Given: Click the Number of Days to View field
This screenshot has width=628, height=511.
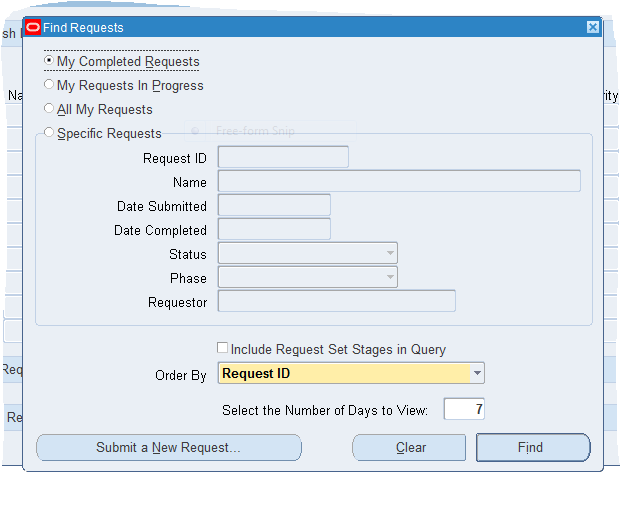Looking at the screenshot, I should click(x=464, y=410).
